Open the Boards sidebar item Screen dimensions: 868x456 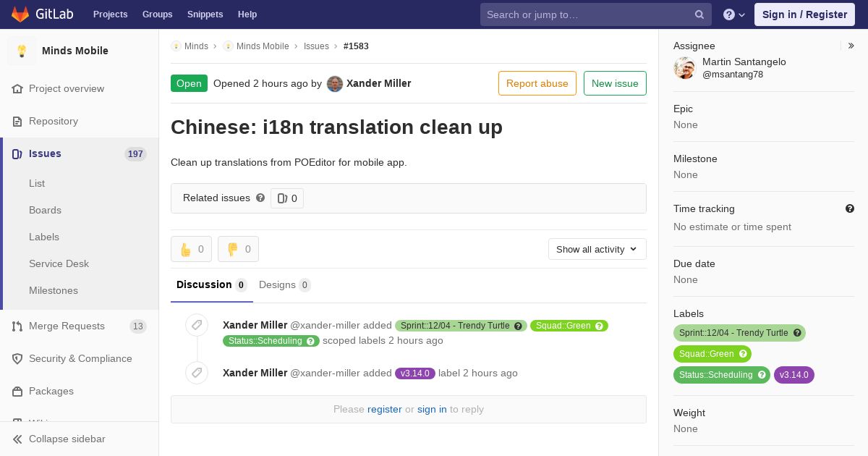coord(45,210)
